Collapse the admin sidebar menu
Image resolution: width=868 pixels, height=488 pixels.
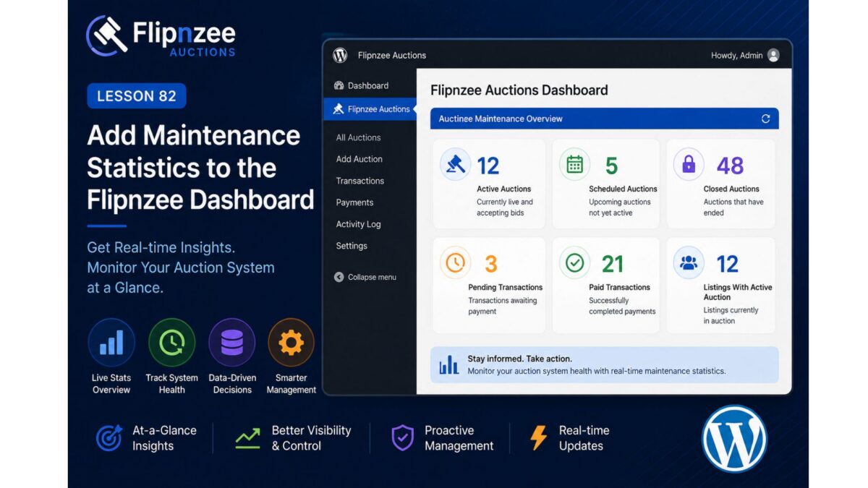pos(365,277)
